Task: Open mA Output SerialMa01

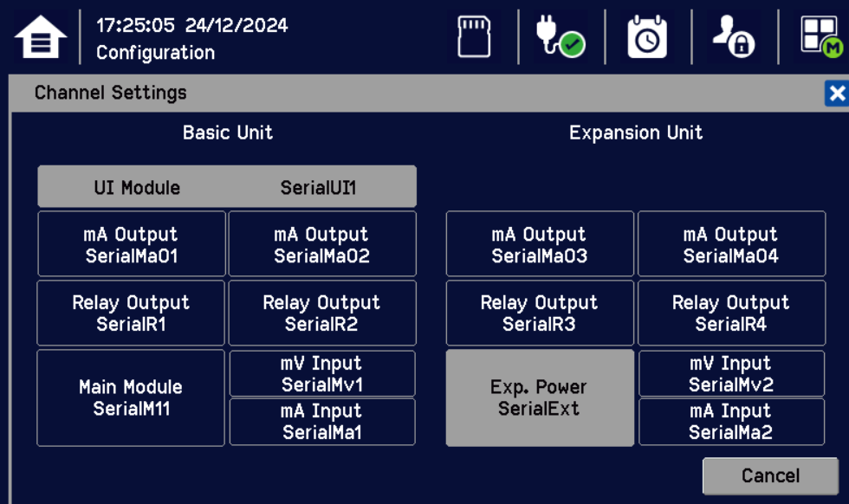Action: pyautogui.click(x=132, y=244)
